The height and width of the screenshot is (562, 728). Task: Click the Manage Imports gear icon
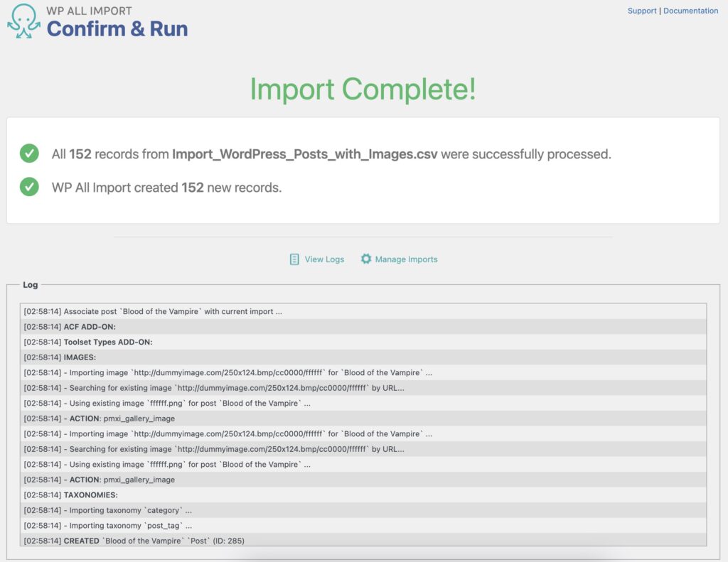(367, 259)
